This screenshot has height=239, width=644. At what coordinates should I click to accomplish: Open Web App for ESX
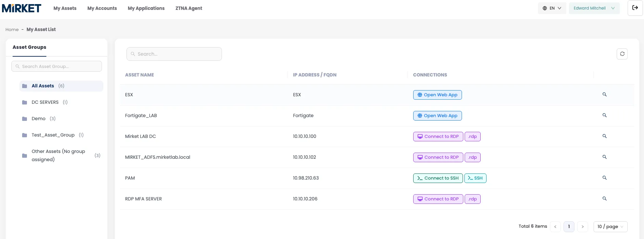(x=437, y=95)
